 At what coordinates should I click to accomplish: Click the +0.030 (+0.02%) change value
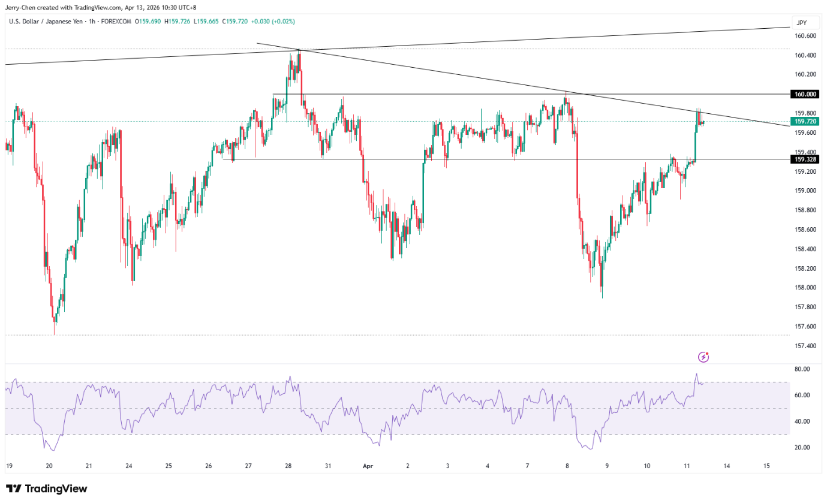(273, 22)
